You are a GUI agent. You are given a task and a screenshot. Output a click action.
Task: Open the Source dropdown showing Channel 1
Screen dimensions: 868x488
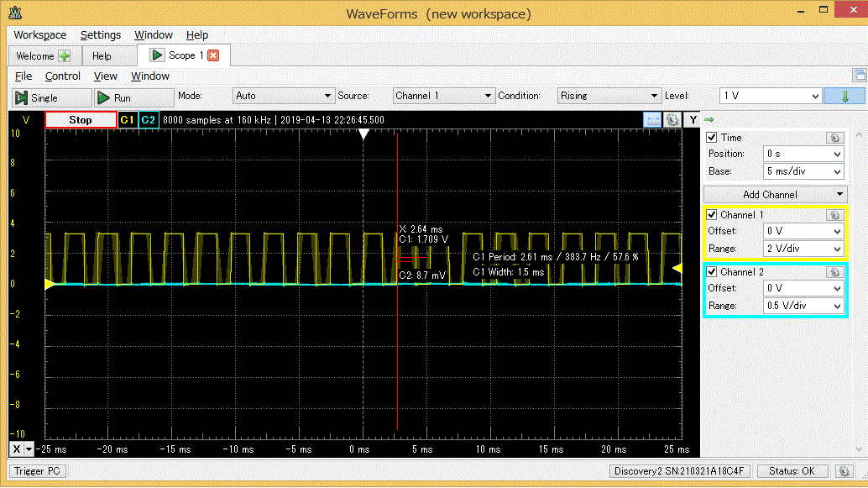click(443, 96)
